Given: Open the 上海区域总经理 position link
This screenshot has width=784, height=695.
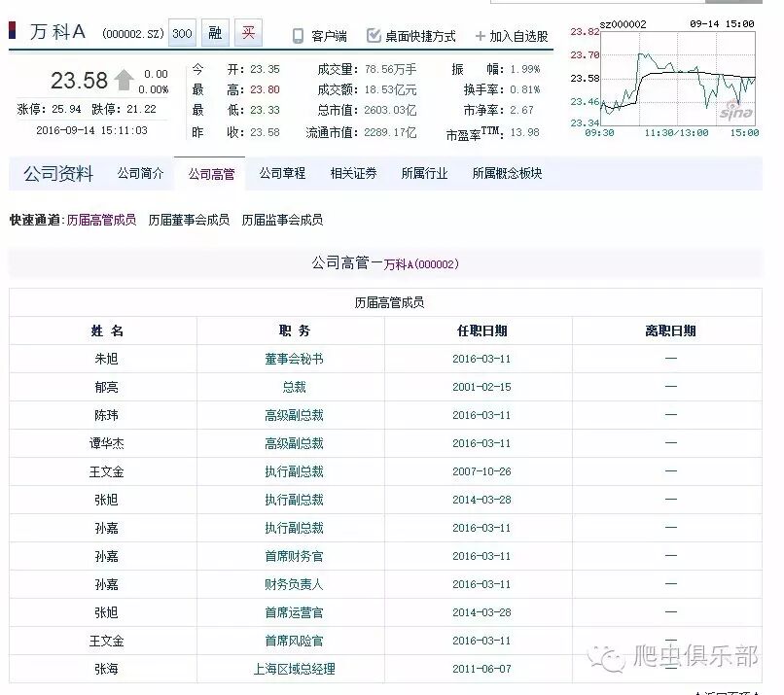Looking at the screenshot, I should coord(294,669).
